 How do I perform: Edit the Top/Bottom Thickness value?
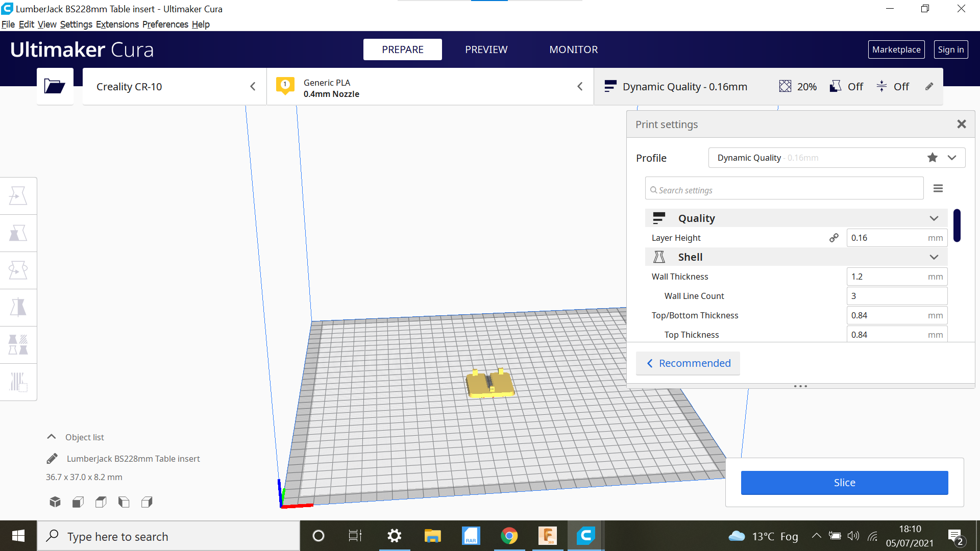897,315
